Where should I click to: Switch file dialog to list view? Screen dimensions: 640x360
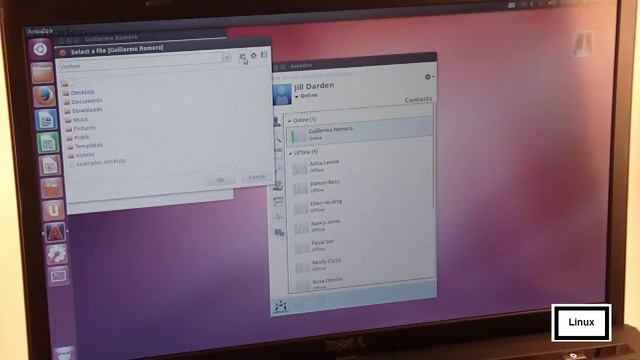[x=264, y=54]
